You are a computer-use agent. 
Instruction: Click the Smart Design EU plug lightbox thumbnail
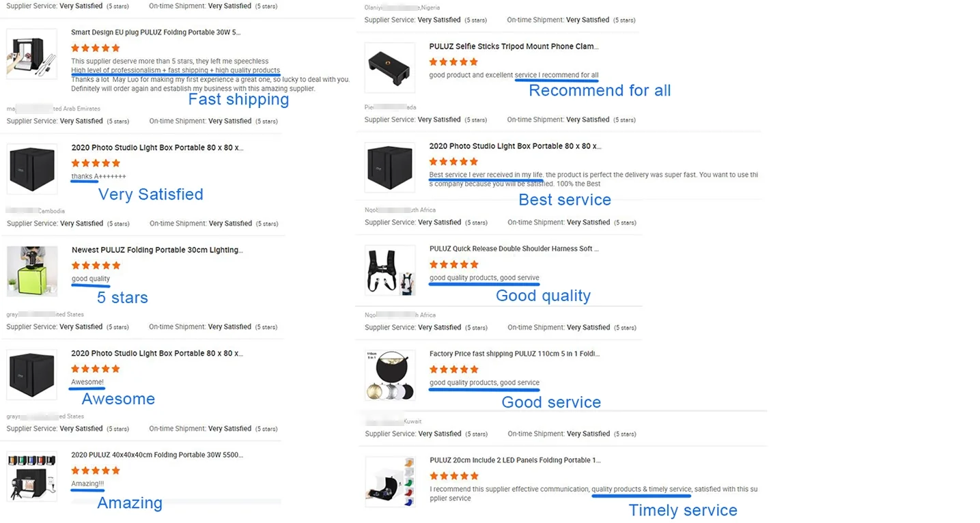coord(31,54)
